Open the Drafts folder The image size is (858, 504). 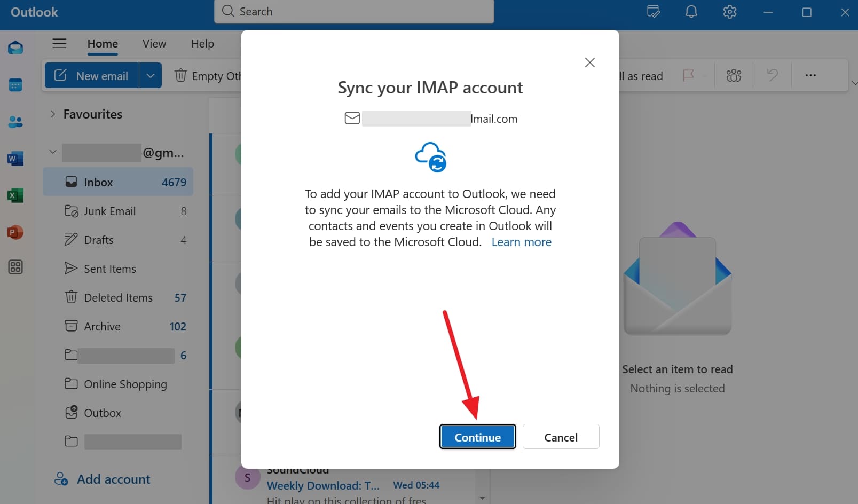(118, 240)
